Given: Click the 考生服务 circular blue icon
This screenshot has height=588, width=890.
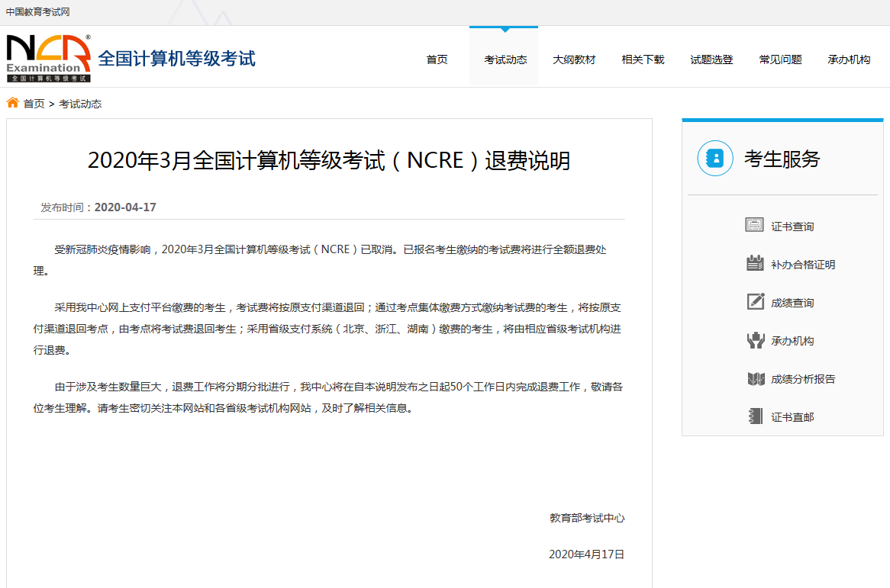Looking at the screenshot, I should tap(714, 159).
